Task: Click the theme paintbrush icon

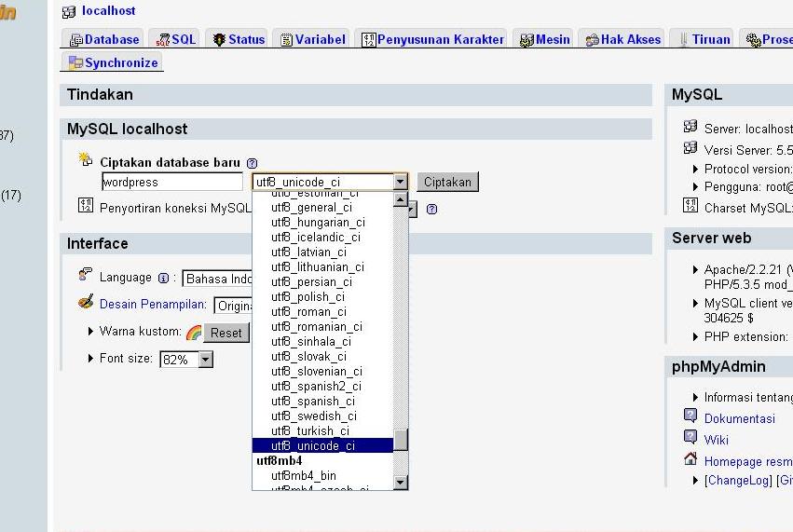Action: [86, 301]
